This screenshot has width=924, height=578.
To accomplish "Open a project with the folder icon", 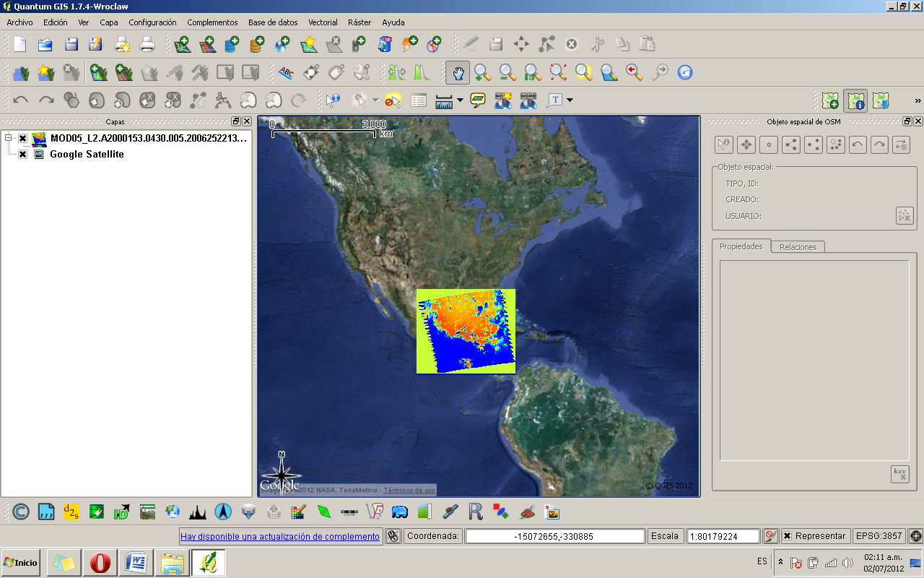I will coord(45,45).
